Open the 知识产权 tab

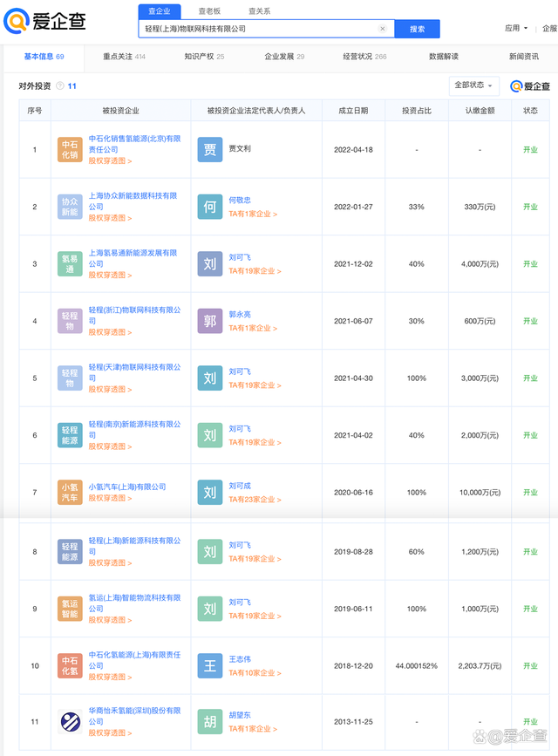204,57
